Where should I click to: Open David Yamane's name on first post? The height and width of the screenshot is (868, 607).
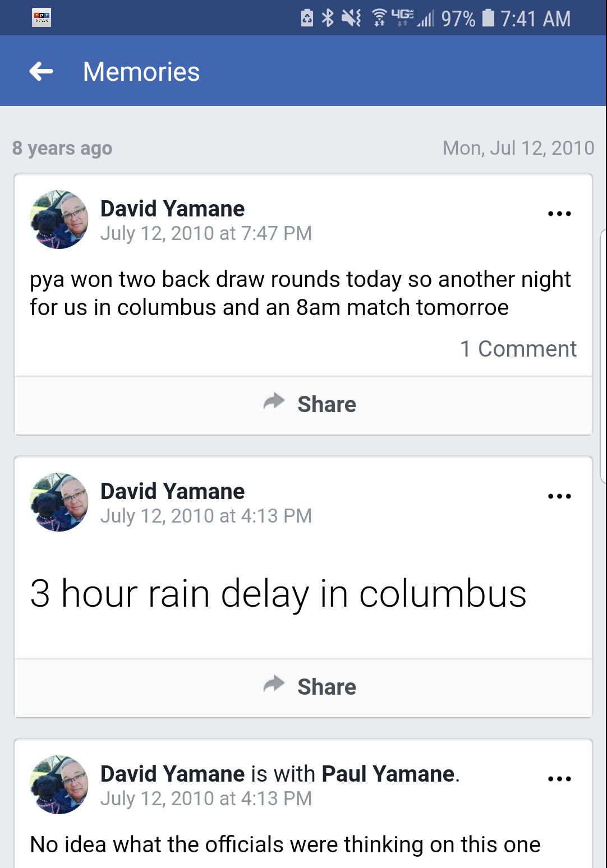pos(172,209)
